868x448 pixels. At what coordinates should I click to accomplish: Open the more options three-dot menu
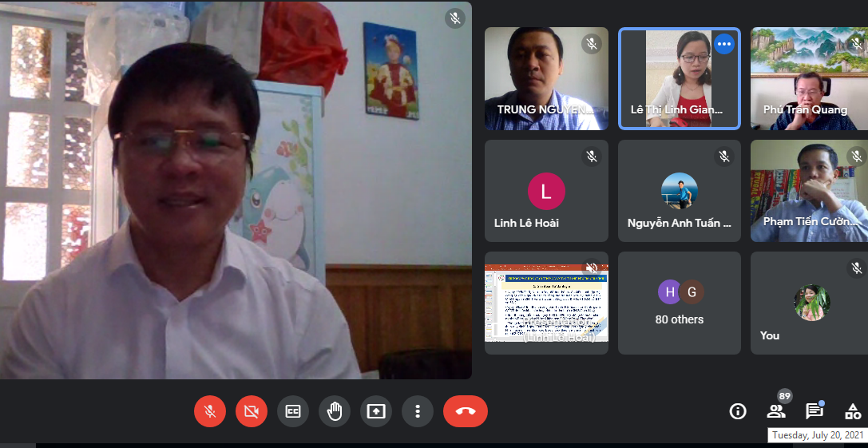point(418,411)
